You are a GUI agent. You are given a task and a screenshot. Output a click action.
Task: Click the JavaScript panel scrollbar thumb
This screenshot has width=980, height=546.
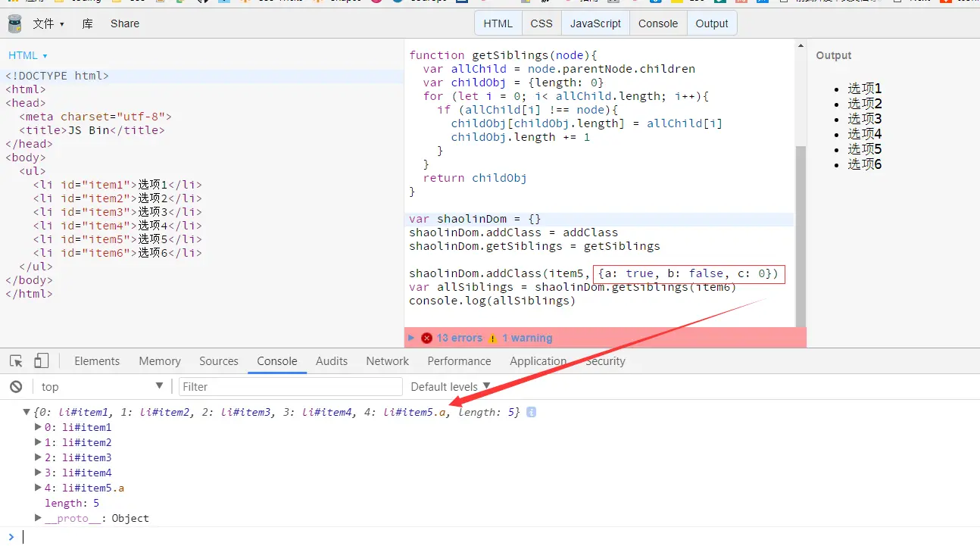point(801,236)
